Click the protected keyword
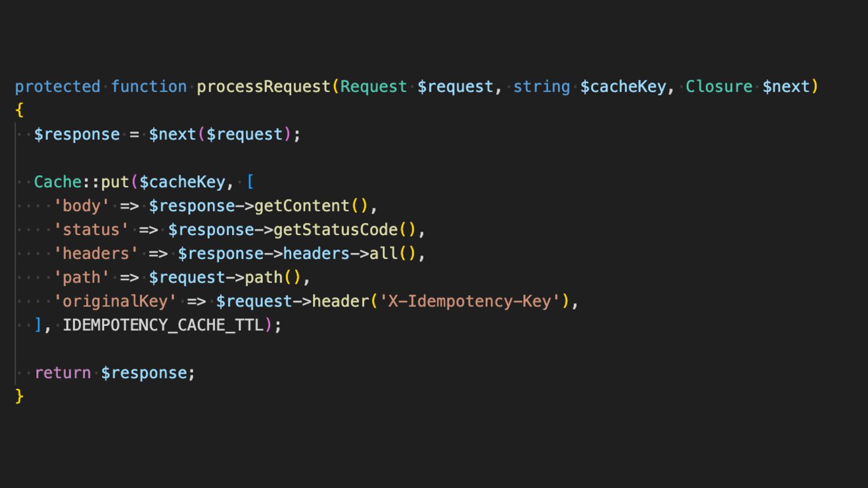This screenshot has height=488, width=868. (58, 87)
